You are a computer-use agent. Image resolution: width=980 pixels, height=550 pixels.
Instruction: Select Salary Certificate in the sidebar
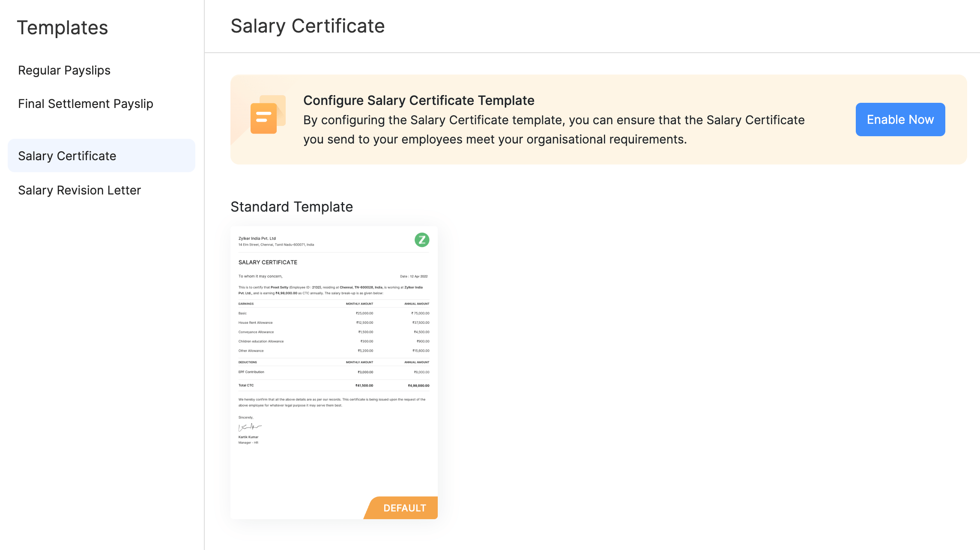[67, 156]
